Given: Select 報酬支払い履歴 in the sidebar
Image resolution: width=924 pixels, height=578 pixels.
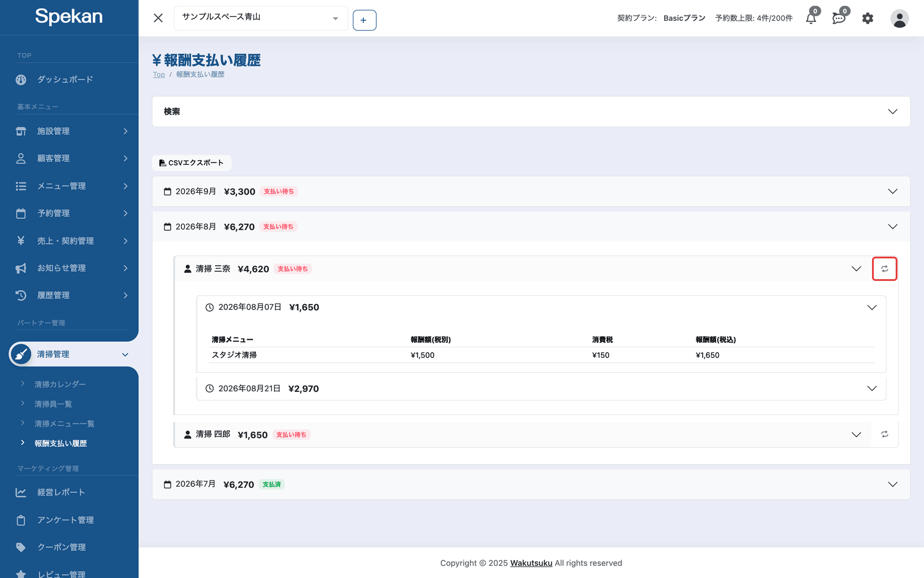Looking at the screenshot, I should point(61,443).
